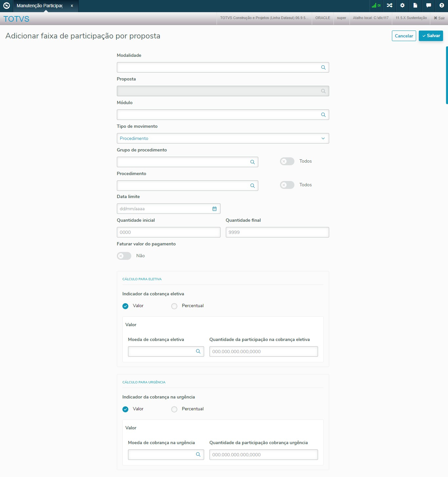Switch to Manutenção Participação tab
Viewport: 448px width, 477px height.
[40, 6]
